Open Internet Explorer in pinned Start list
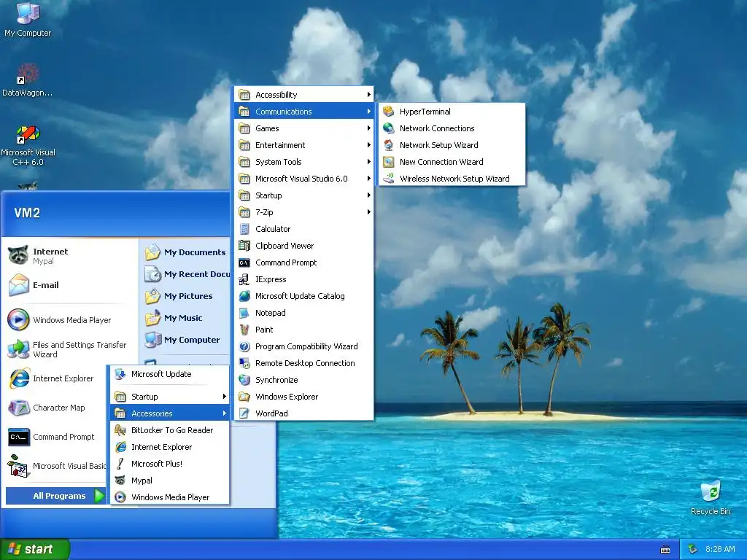This screenshot has width=747, height=560. pos(55,378)
